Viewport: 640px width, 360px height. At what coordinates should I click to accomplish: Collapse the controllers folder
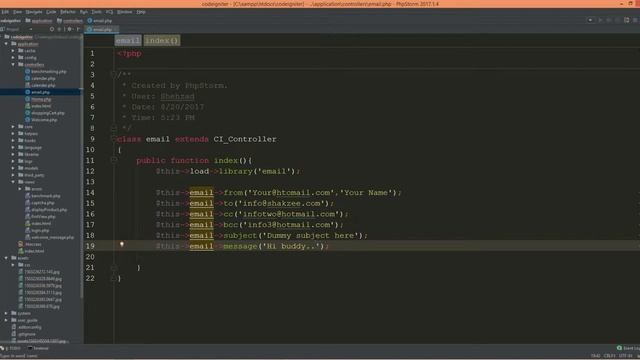[x=13, y=64]
